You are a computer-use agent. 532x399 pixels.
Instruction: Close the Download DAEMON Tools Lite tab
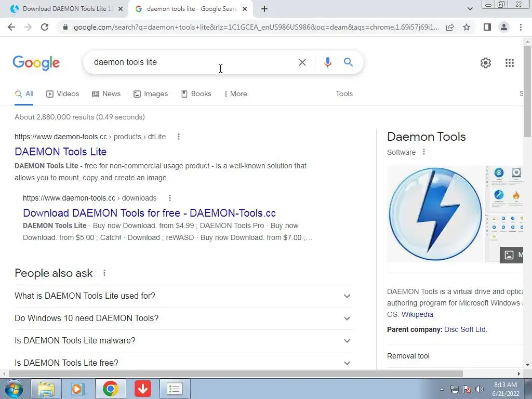coord(121,9)
